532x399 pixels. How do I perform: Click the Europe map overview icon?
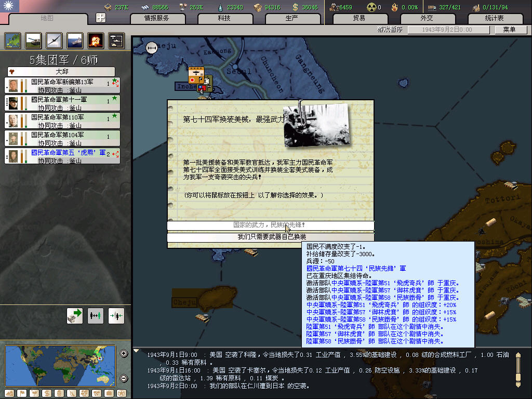[x=12, y=40]
